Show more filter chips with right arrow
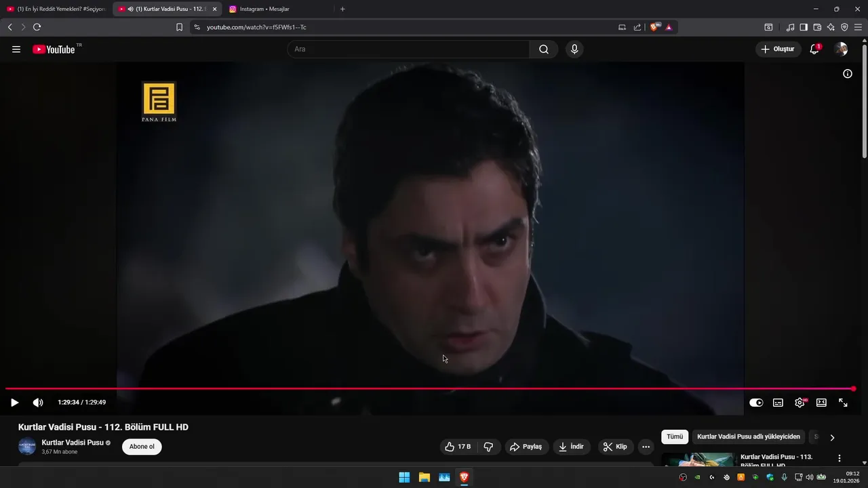This screenshot has width=868, height=488. tap(832, 438)
